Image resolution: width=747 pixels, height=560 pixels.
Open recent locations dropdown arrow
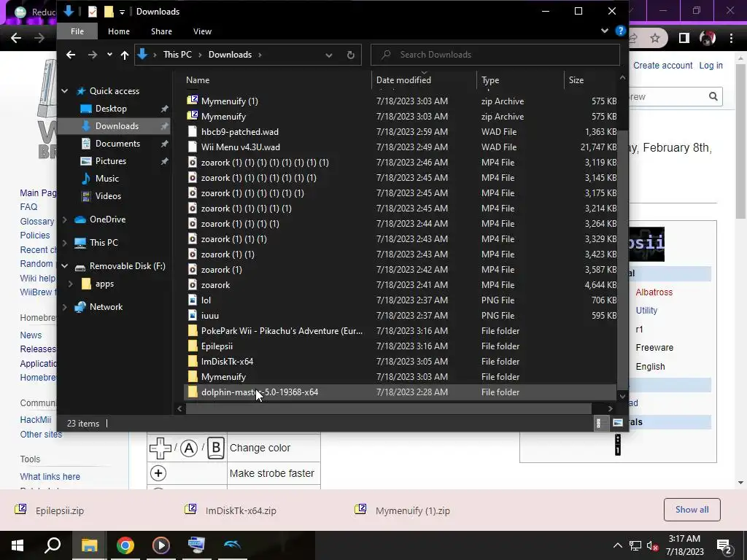point(109,55)
